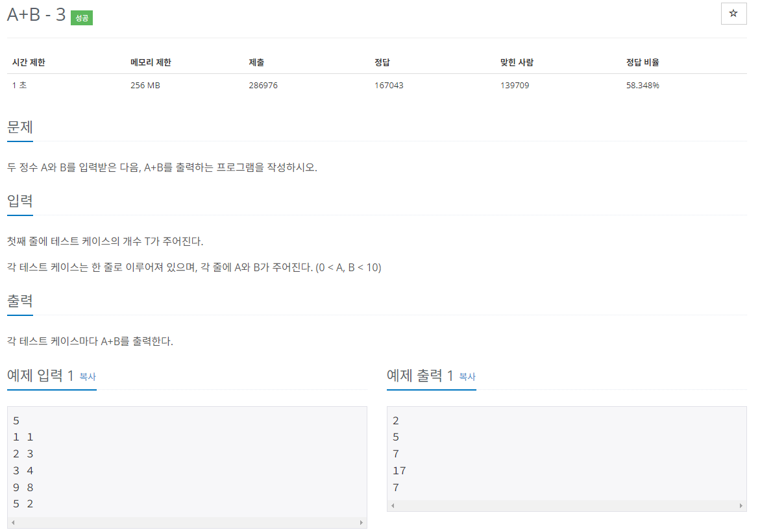Viewport: 760px width, 532px height.
Task: Click the line mentioning test case count T
Action: [x=105, y=241]
